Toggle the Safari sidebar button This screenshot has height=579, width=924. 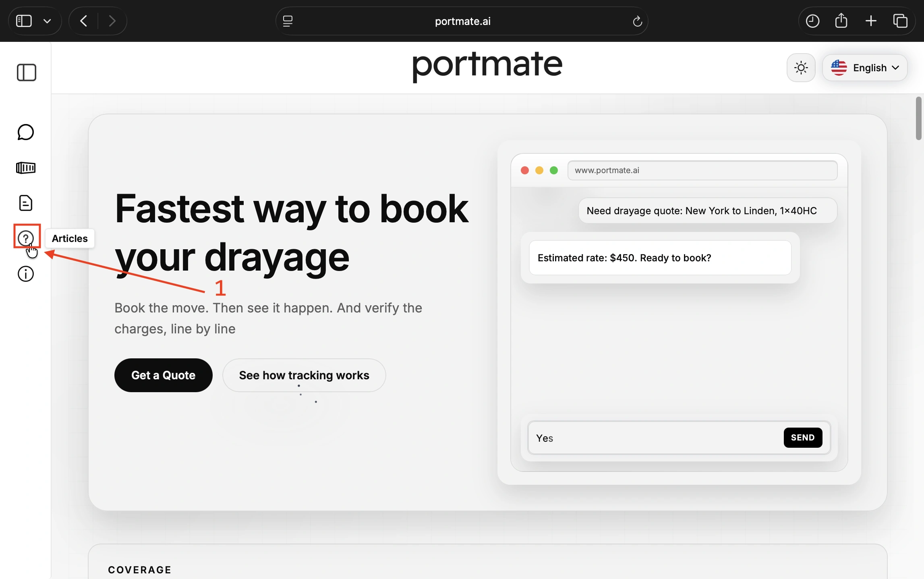24,21
